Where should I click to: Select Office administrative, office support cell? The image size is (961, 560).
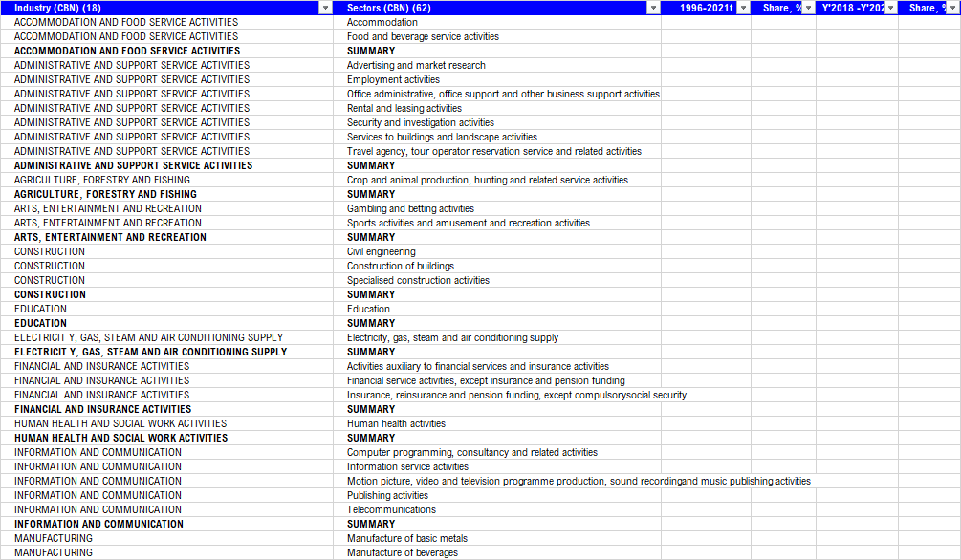pyautogui.click(x=497, y=94)
